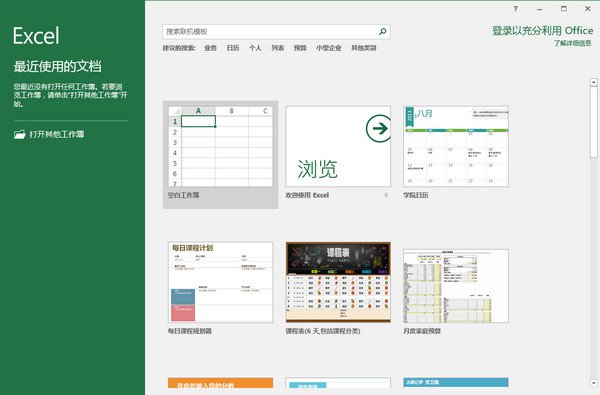Open the 了解详细信息 link

572,43
